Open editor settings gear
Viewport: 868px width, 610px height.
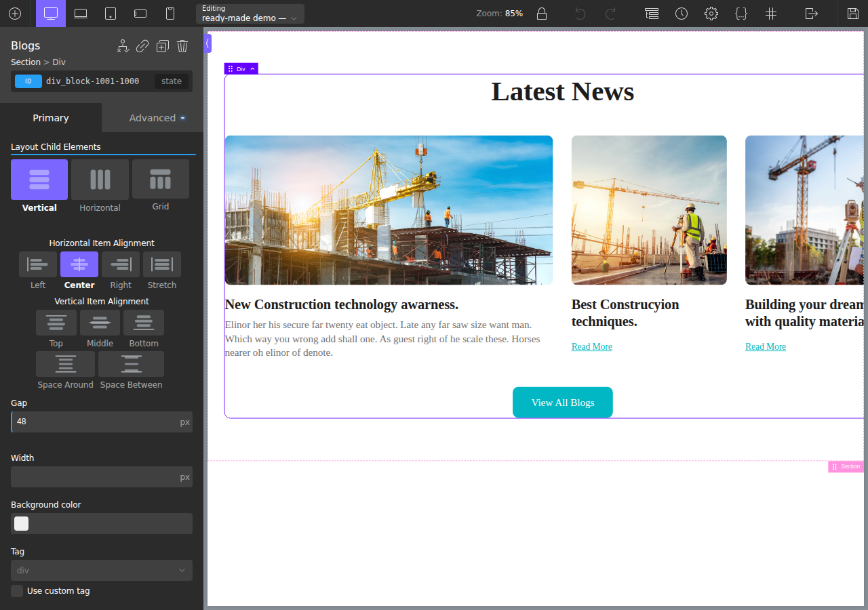point(711,14)
